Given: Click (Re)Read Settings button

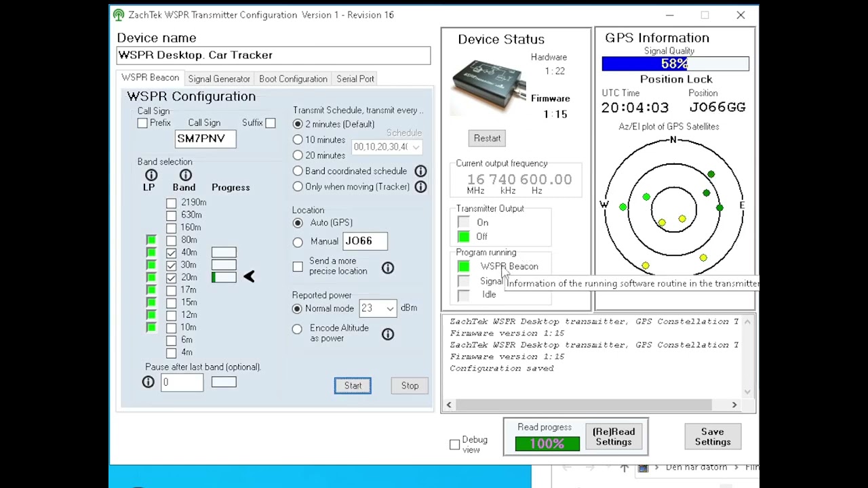Looking at the screenshot, I should click(614, 437).
